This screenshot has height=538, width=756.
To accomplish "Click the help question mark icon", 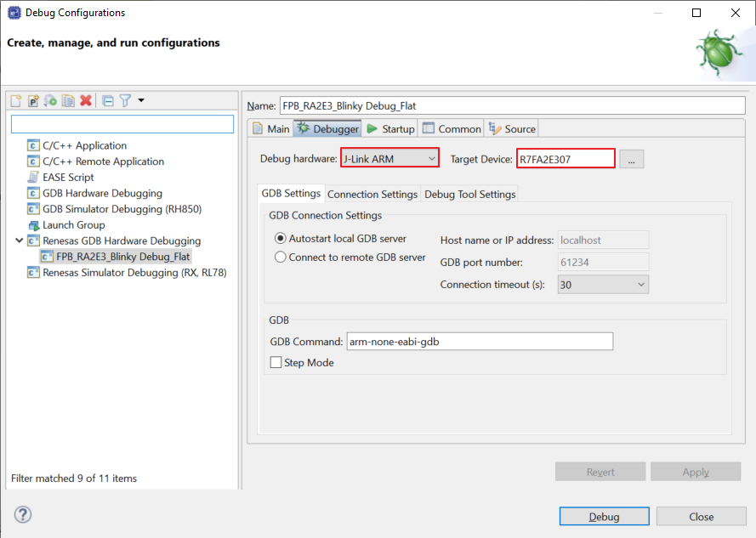I will [23, 514].
